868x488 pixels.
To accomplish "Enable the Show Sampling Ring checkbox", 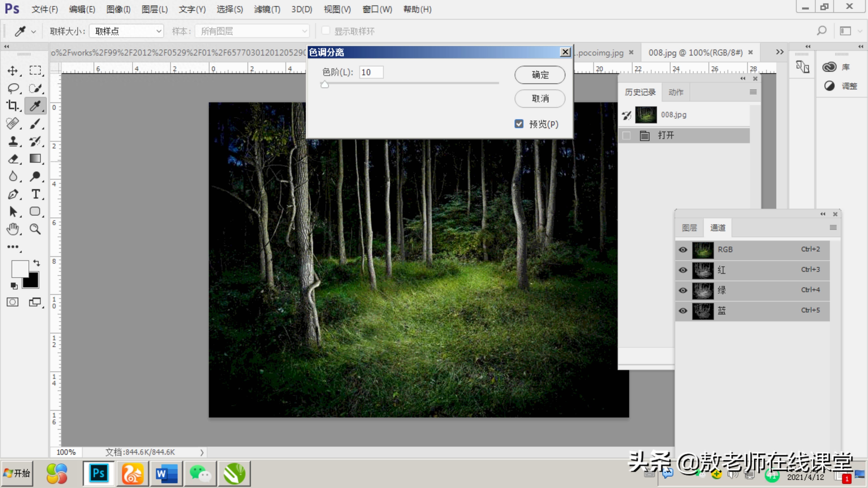I will 325,31.
